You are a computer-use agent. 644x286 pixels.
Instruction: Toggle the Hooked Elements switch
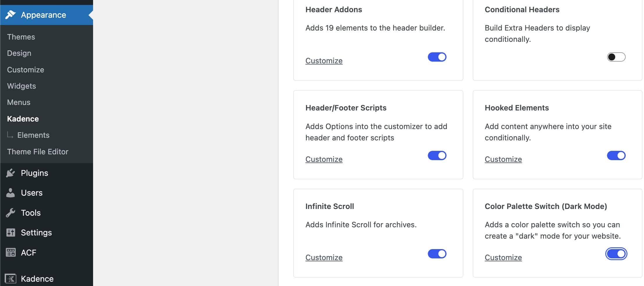click(616, 155)
